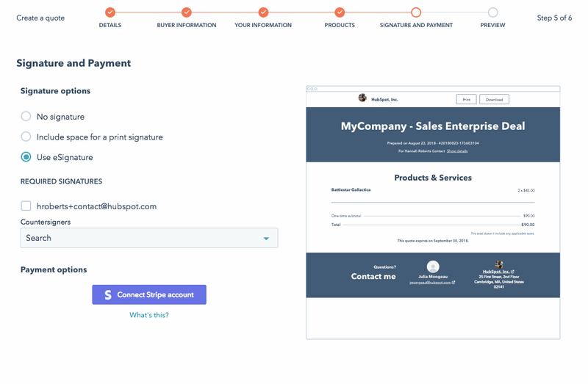Viewport: 588px width, 384px height.
Task: Click Julia Mongeau's avatar in quote footer
Action: tap(433, 267)
